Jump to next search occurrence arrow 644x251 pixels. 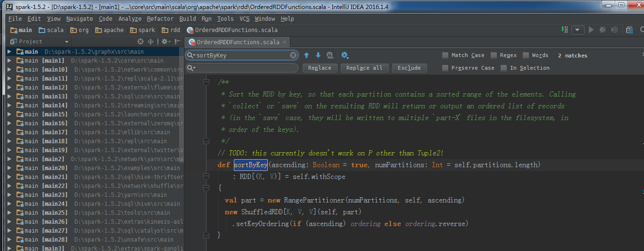coord(318,55)
